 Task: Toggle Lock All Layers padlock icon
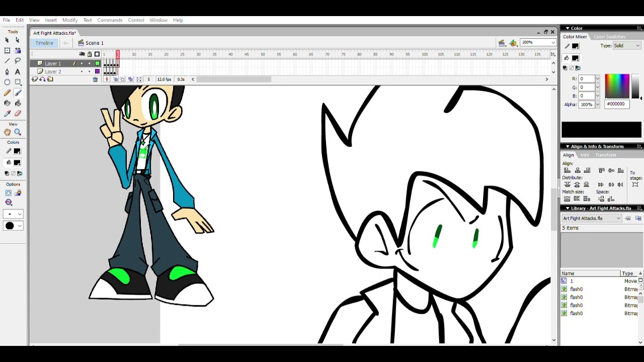[x=90, y=54]
